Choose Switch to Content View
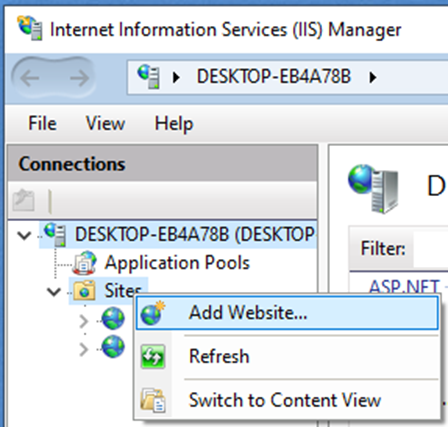 point(287,400)
